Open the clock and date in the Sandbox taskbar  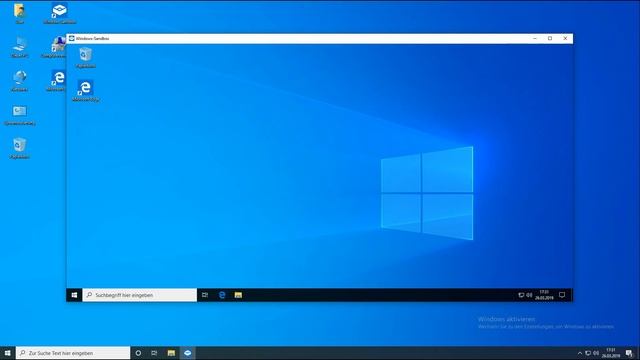(544, 295)
